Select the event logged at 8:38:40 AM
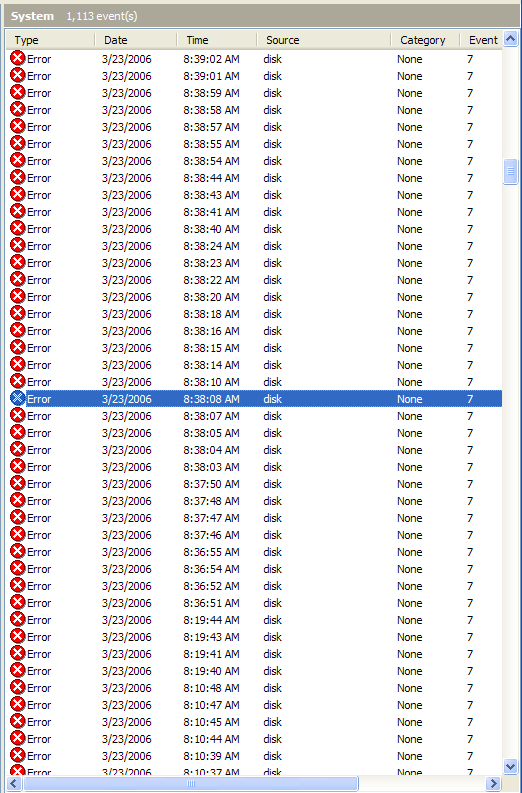This screenshot has height=793, width=522. [254, 229]
